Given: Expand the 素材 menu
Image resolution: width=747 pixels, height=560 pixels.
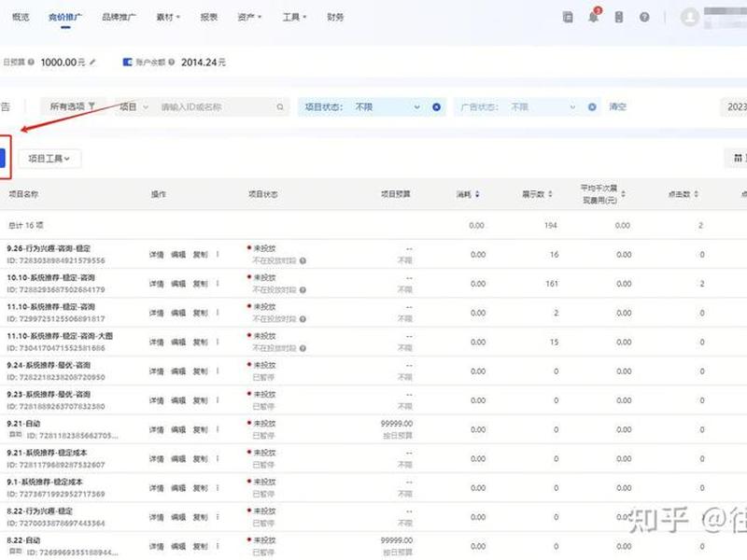Looking at the screenshot, I should (168, 17).
